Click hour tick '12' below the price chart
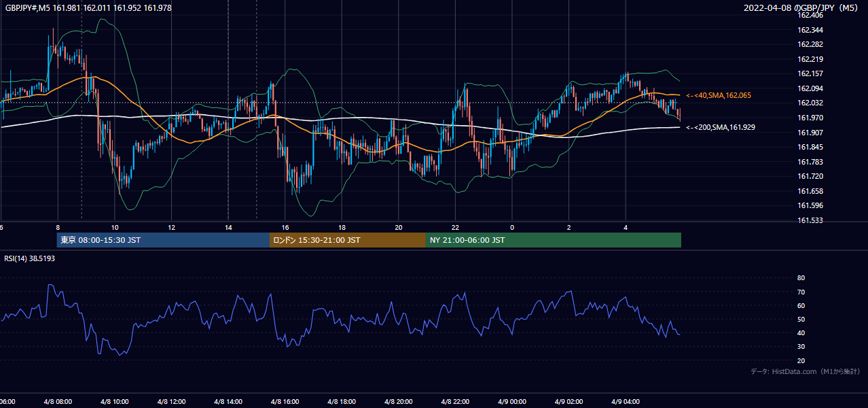The image size is (868, 408). click(172, 227)
